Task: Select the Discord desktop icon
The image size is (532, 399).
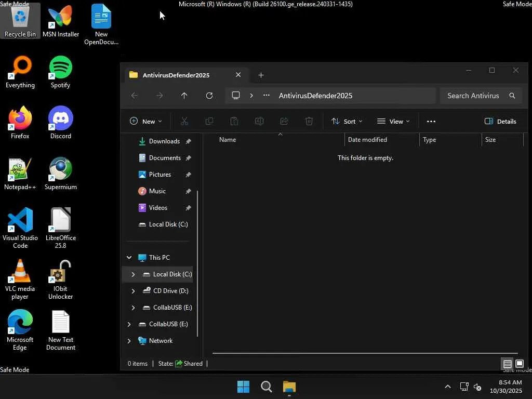Action: [x=61, y=123]
